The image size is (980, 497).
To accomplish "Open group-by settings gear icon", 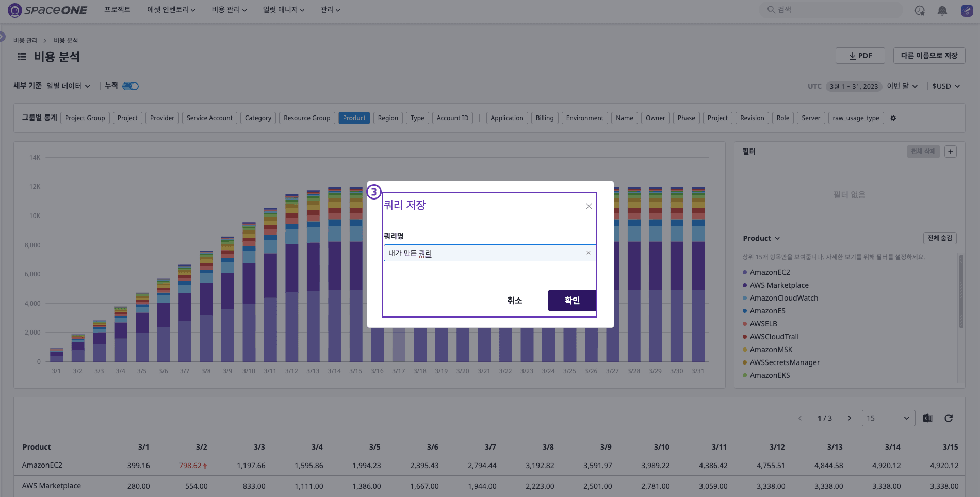I will (x=893, y=118).
